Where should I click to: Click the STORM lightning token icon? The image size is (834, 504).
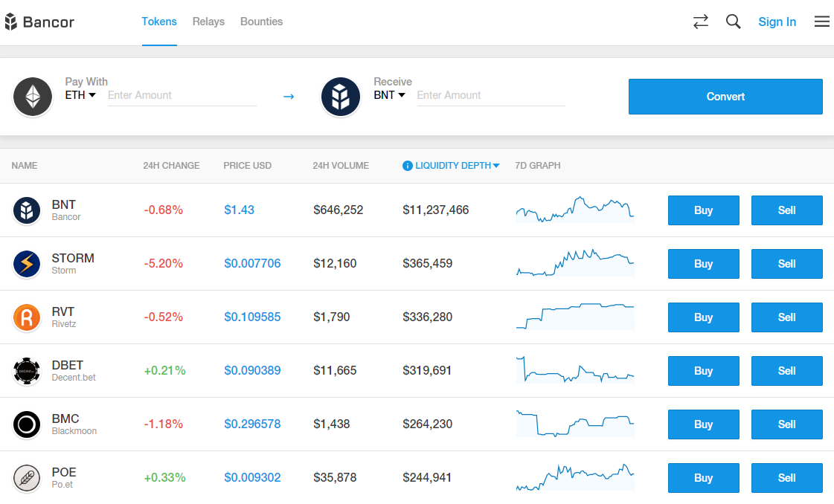[27, 264]
